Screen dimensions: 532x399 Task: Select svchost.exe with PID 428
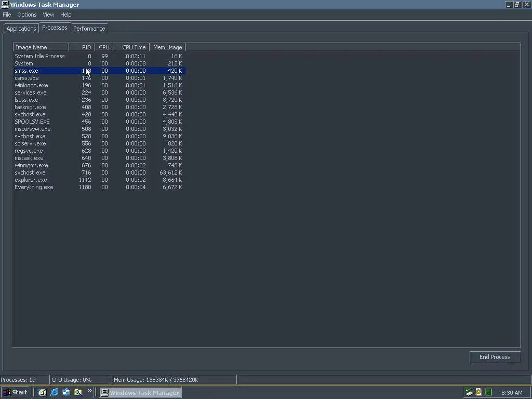point(99,115)
